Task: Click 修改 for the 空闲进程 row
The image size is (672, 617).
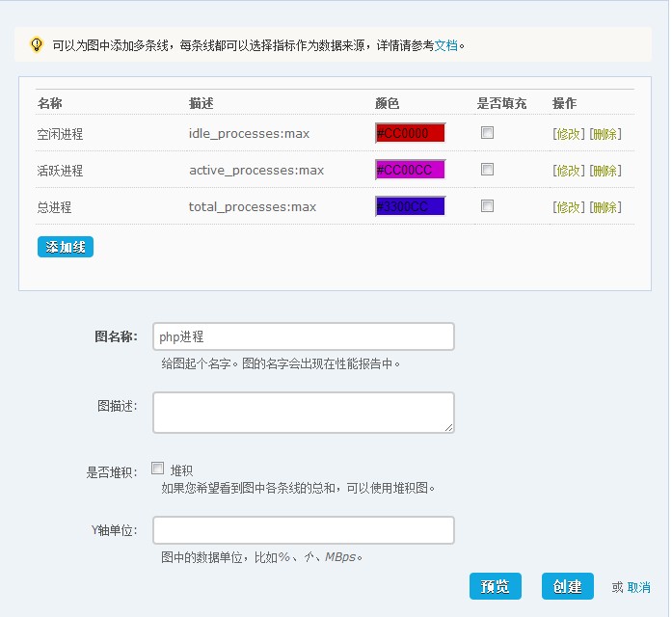Action: click(569, 134)
